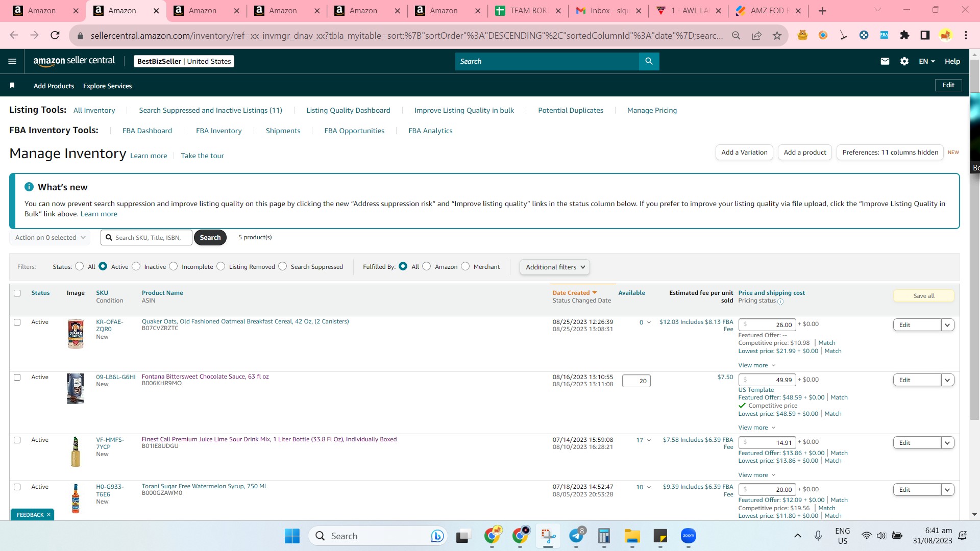This screenshot has width=980, height=551.
Task: Expand View more under Quaker Oats pricing
Action: [757, 365]
